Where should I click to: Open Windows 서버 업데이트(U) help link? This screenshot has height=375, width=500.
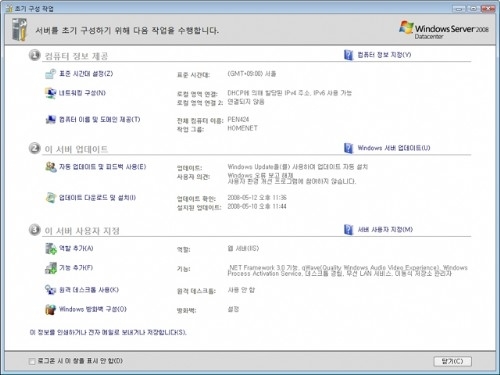(394, 148)
